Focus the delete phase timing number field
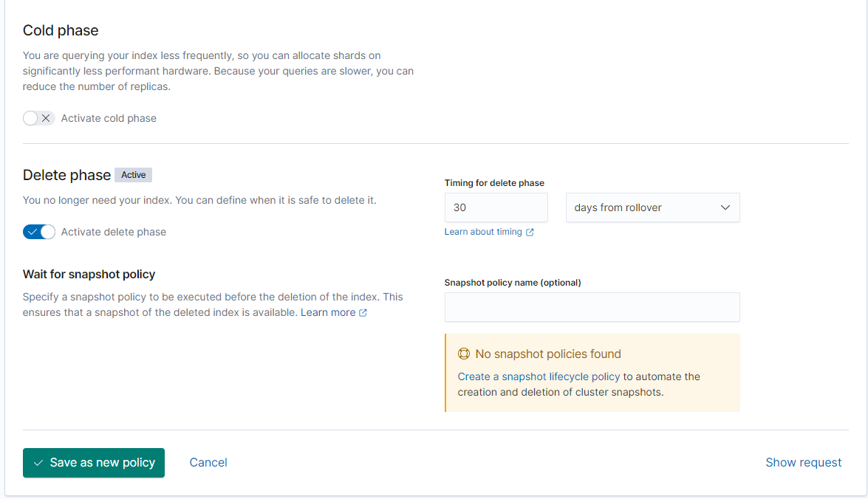Screen dimensions: 868x499 pos(496,207)
